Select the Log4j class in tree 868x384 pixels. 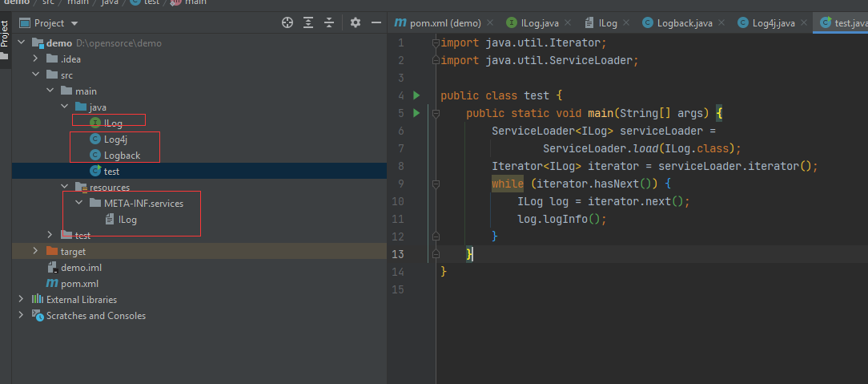pyautogui.click(x=115, y=139)
